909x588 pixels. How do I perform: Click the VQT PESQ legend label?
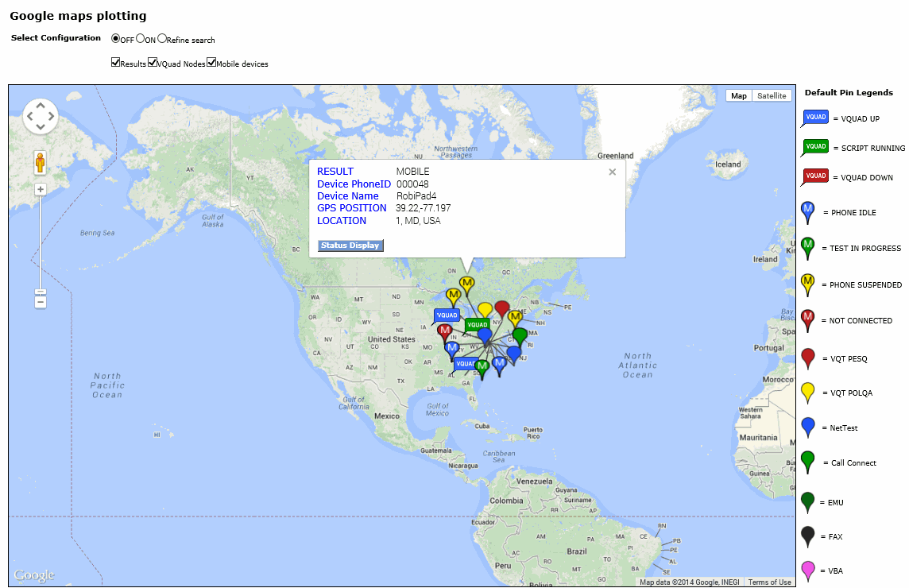tap(849, 359)
